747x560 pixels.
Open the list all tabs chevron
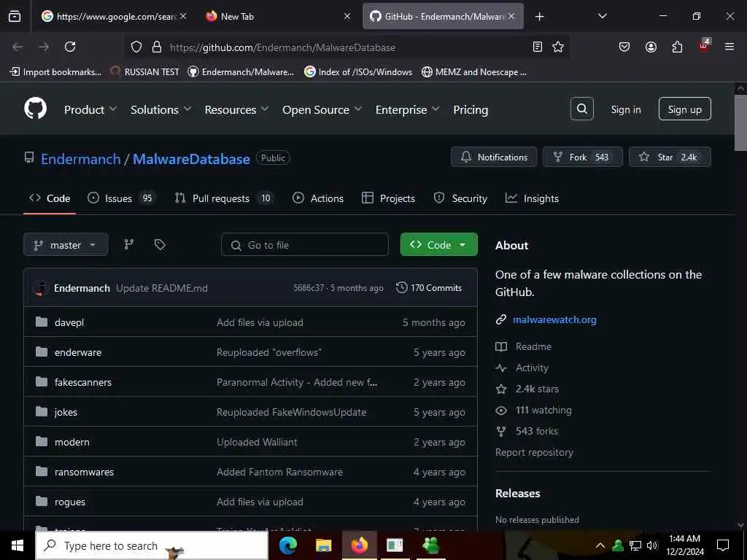point(602,16)
